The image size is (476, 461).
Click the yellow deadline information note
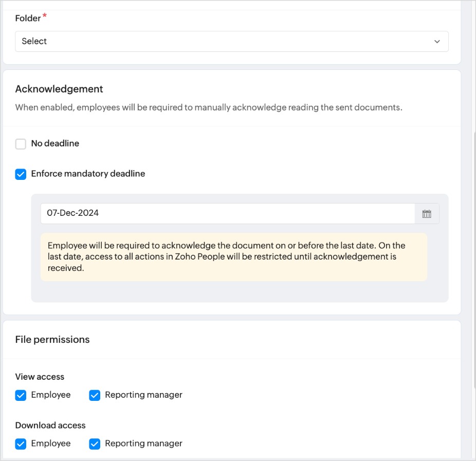click(233, 256)
